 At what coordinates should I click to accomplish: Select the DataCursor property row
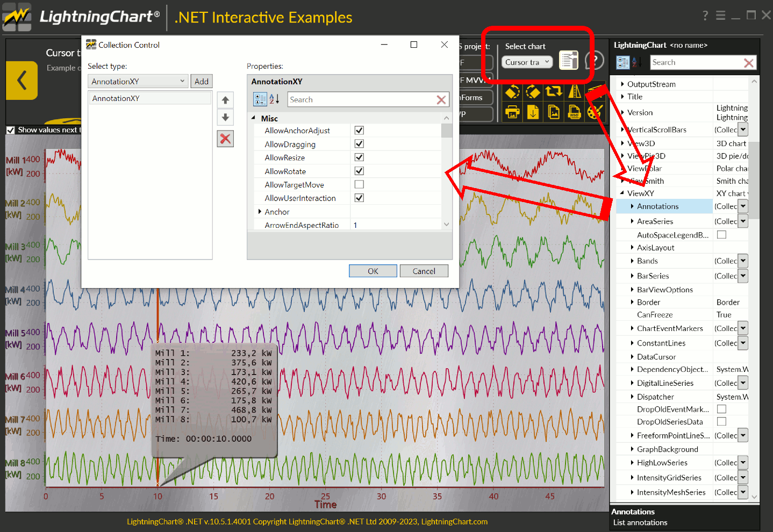tap(682, 357)
